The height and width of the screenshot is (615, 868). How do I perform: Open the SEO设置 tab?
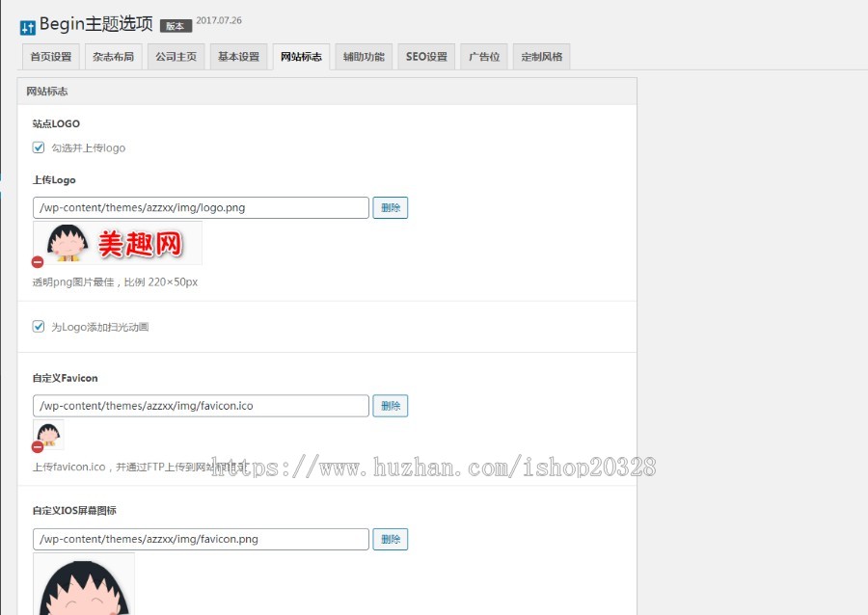coord(426,57)
